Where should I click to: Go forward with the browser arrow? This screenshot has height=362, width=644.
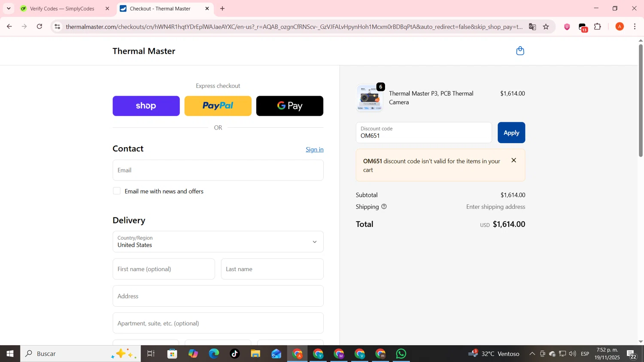point(24,27)
